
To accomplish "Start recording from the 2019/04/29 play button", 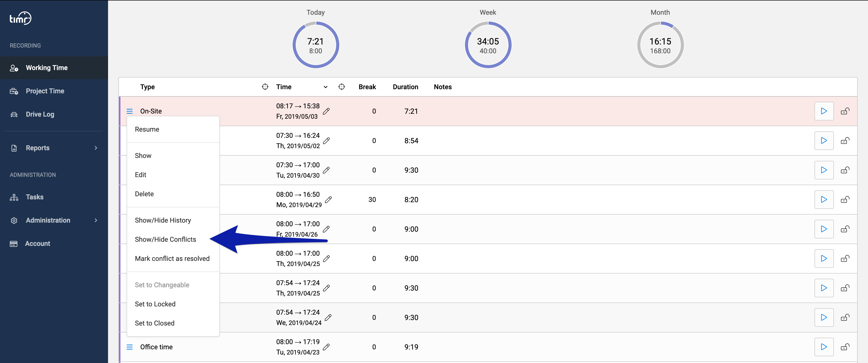I will click(824, 200).
